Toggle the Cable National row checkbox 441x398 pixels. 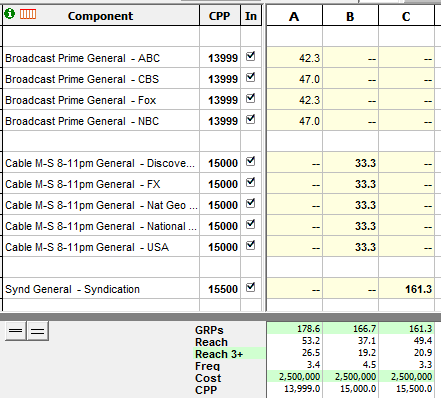coord(250,224)
